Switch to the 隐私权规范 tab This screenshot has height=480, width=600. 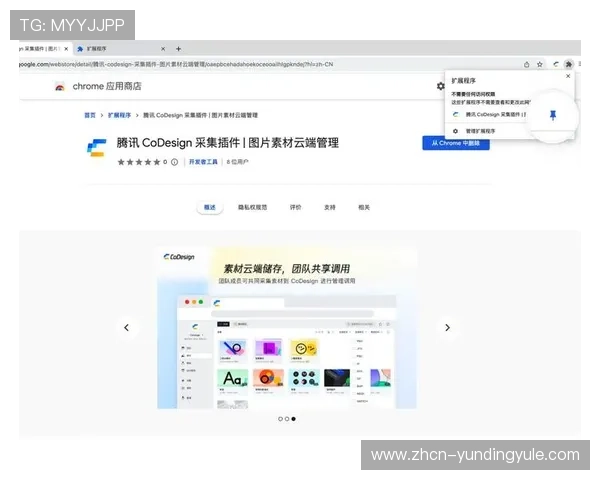click(253, 207)
